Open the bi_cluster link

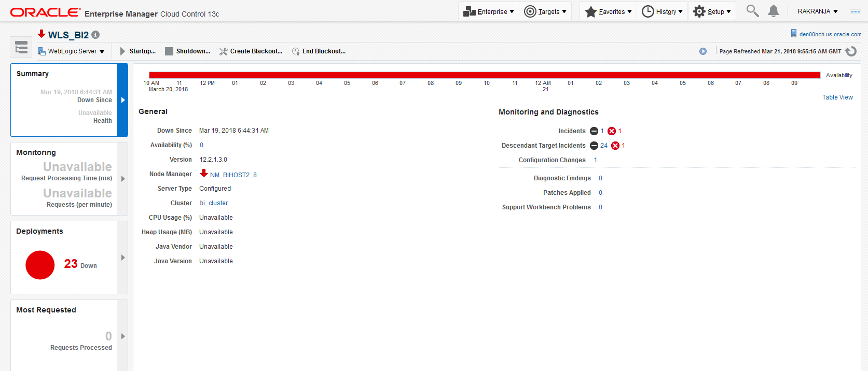point(214,203)
